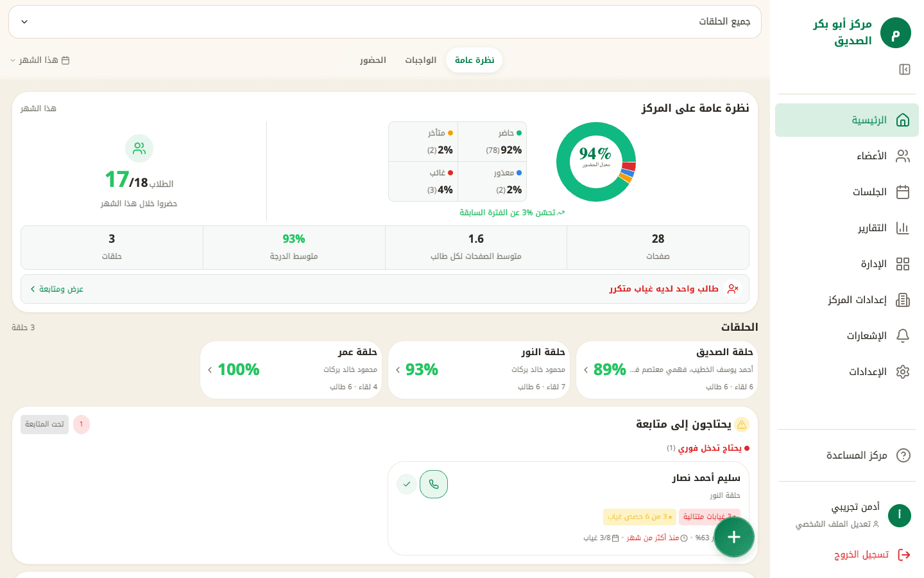Screen dimensions: 924x578
Task: Open the هذا الشهر period dropdown
Action: tap(40, 60)
